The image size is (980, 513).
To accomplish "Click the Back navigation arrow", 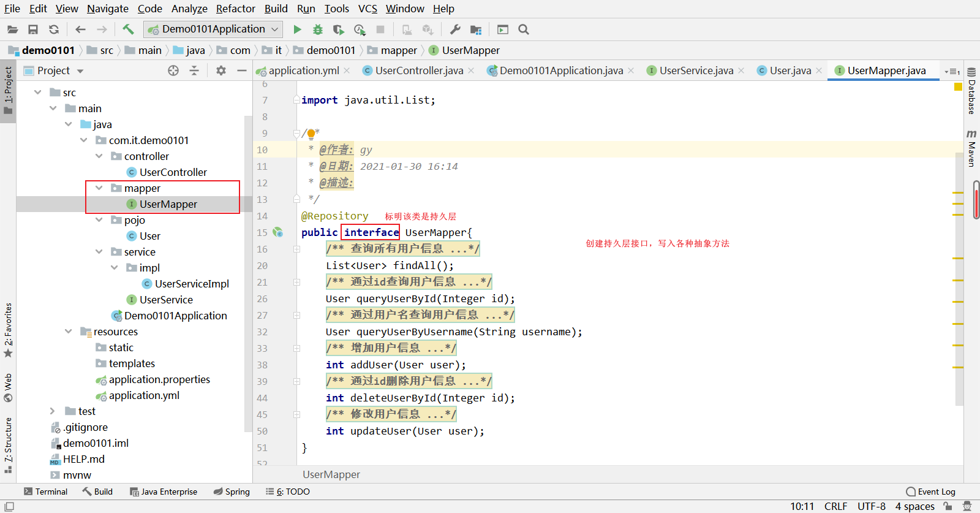I will point(80,29).
